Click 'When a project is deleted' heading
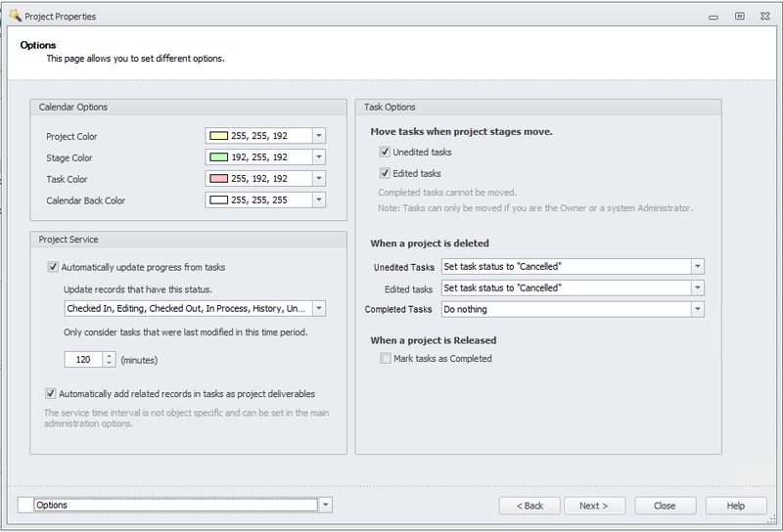Screen dimensions: 783x532 (430, 244)
